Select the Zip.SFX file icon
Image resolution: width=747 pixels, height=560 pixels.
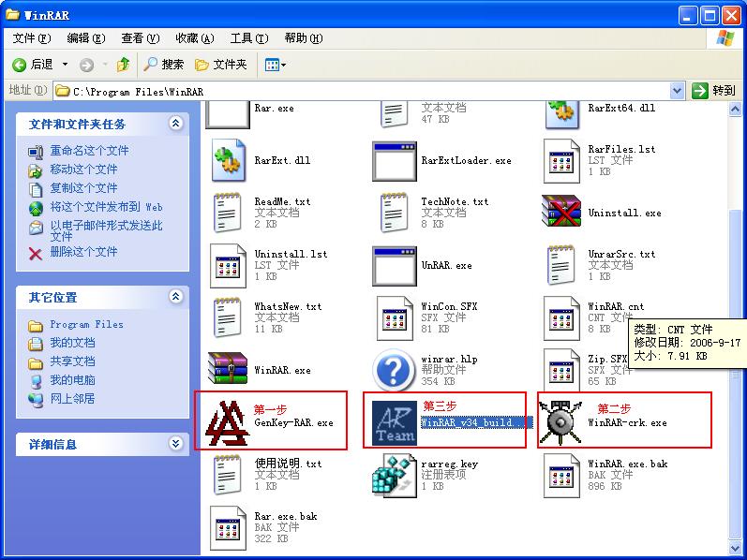pyautogui.click(x=561, y=371)
